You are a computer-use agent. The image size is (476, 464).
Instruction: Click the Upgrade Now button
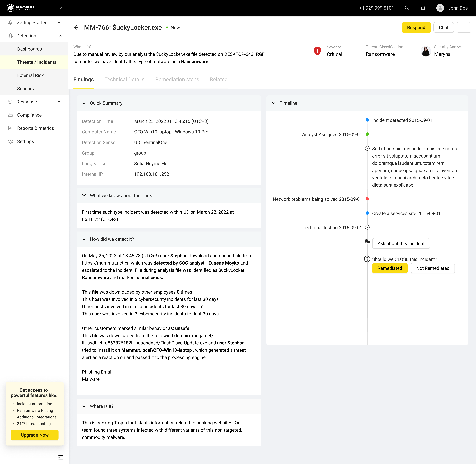pos(35,435)
